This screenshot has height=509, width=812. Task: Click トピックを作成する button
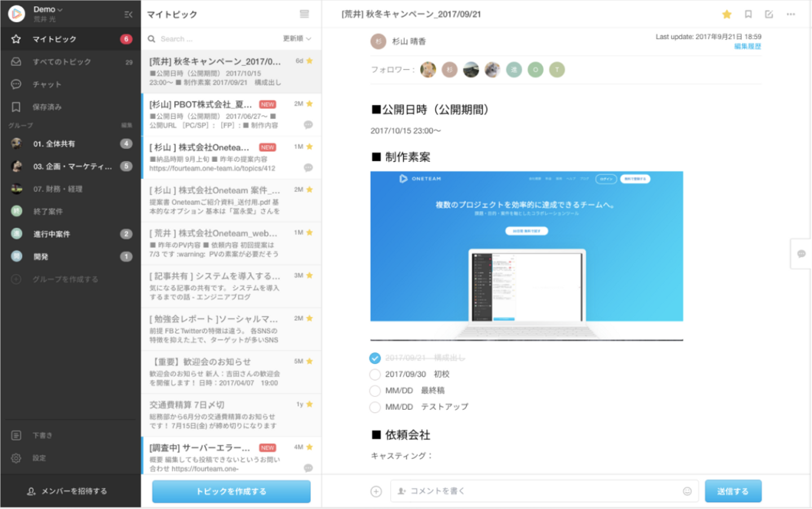pyautogui.click(x=231, y=492)
